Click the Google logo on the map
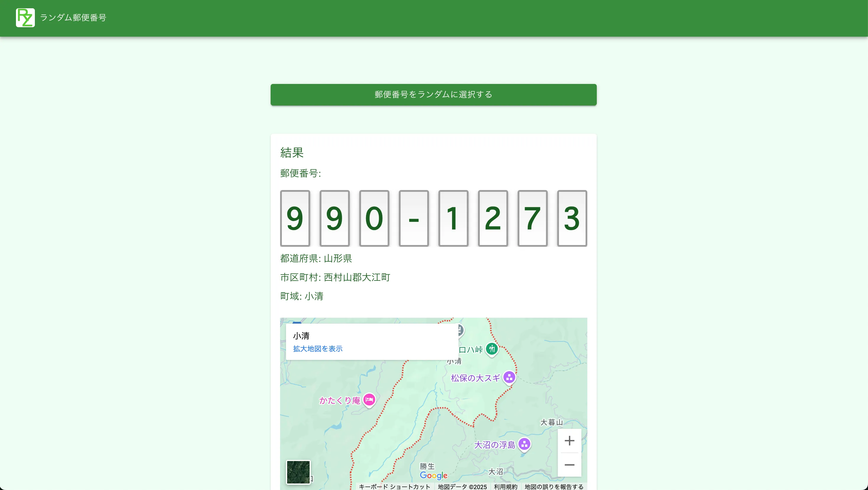The width and height of the screenshot is (868, 490). (433, 475)
